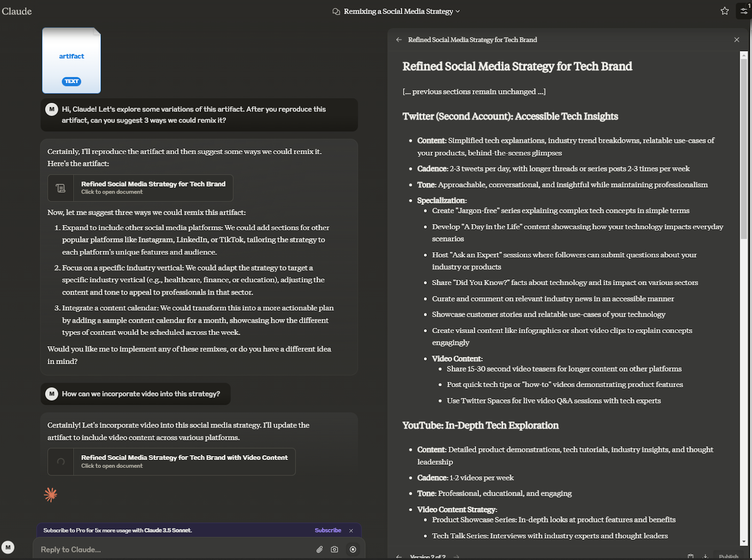Image resolution: width=752 pixels, height=560 pixels.
Task: Click the artifact panel vertical scrollbar thumb
Action: tap(744, 149)
